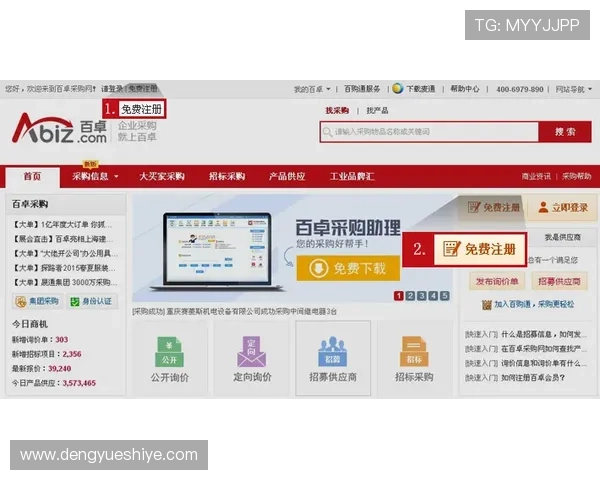Click the 下载麦通 globe icon

point(398,89)
